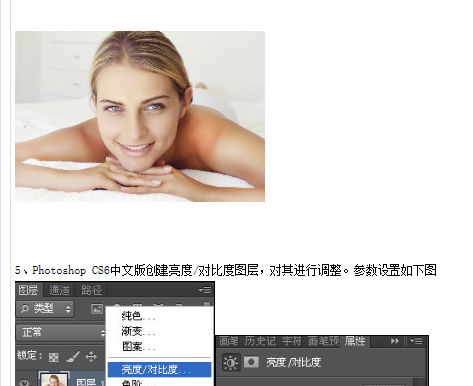Switch to the 图层 (Layers) tab
Image resolution: width=473 pixels, height=386 pixels.
(x=28, y=290)
